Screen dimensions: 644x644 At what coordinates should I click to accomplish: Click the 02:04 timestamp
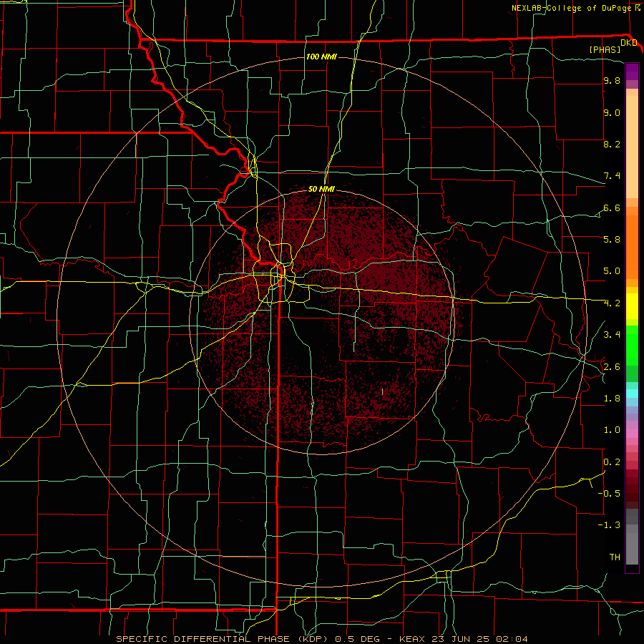point(512,639)
